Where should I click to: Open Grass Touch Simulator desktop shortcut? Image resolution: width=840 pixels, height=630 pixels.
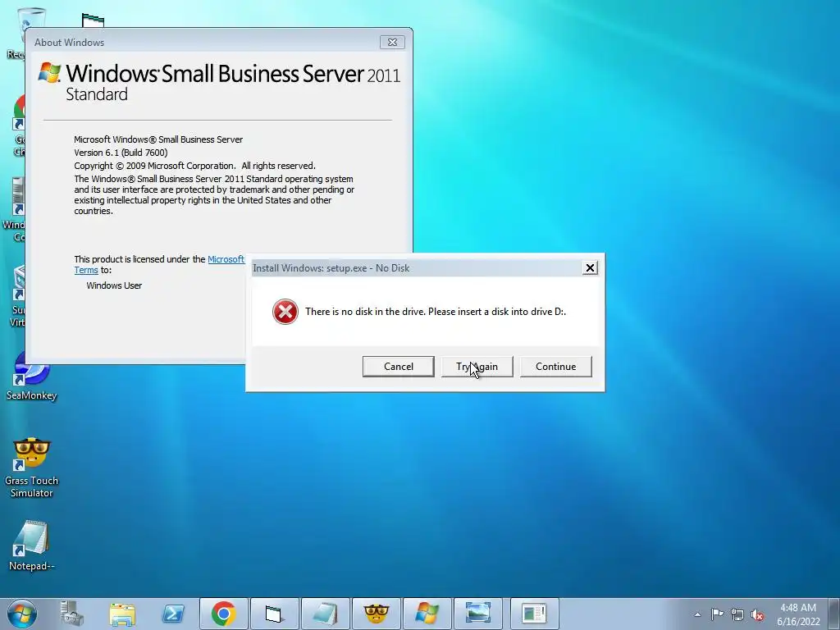click(x=31, y=467)
